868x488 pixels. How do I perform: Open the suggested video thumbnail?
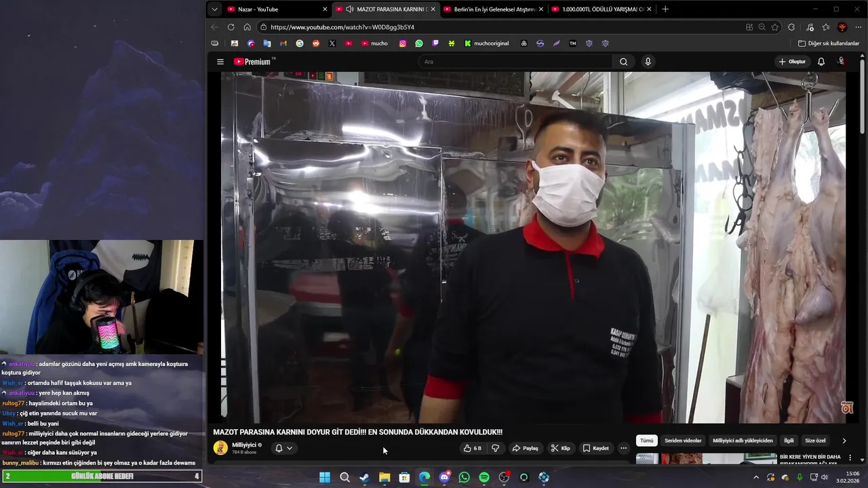point(706,459)
